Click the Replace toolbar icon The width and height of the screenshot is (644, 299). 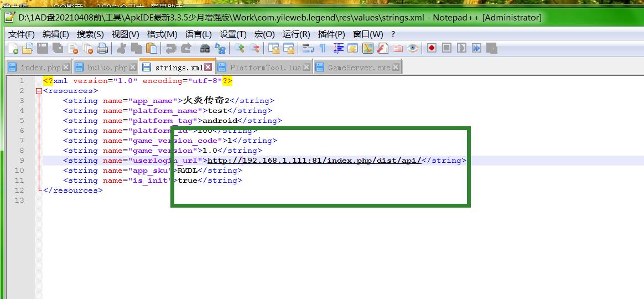220,49
